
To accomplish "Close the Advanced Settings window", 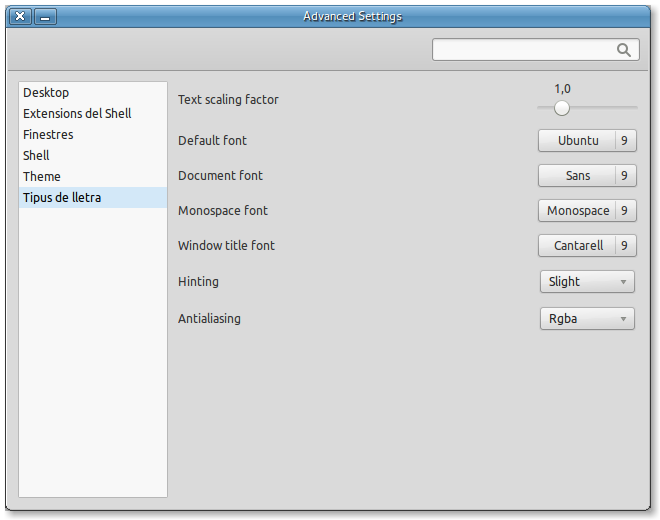I will (x=20, y=16).
